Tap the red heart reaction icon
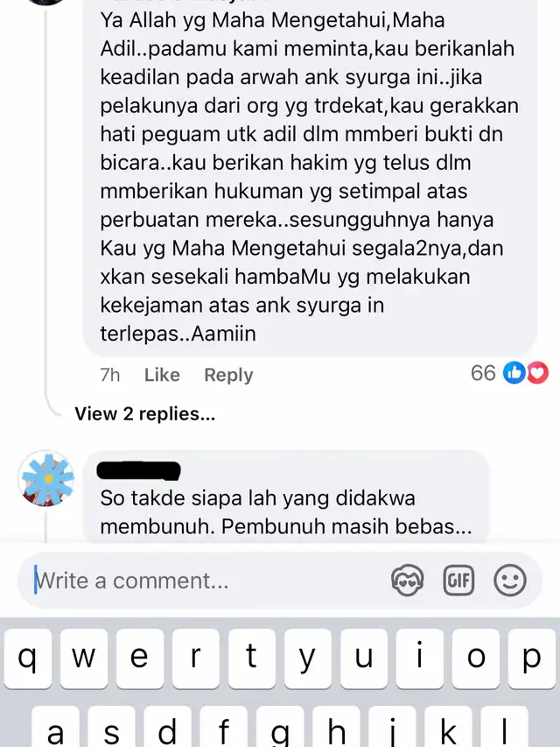Screen dimensions: 560x747 [537, 373]
